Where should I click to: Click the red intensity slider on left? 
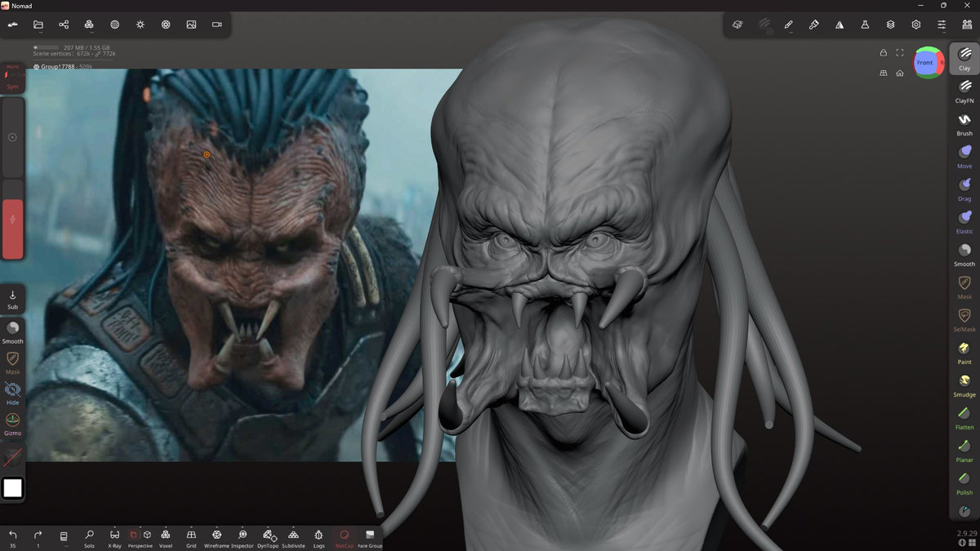(x=12, y=219)
